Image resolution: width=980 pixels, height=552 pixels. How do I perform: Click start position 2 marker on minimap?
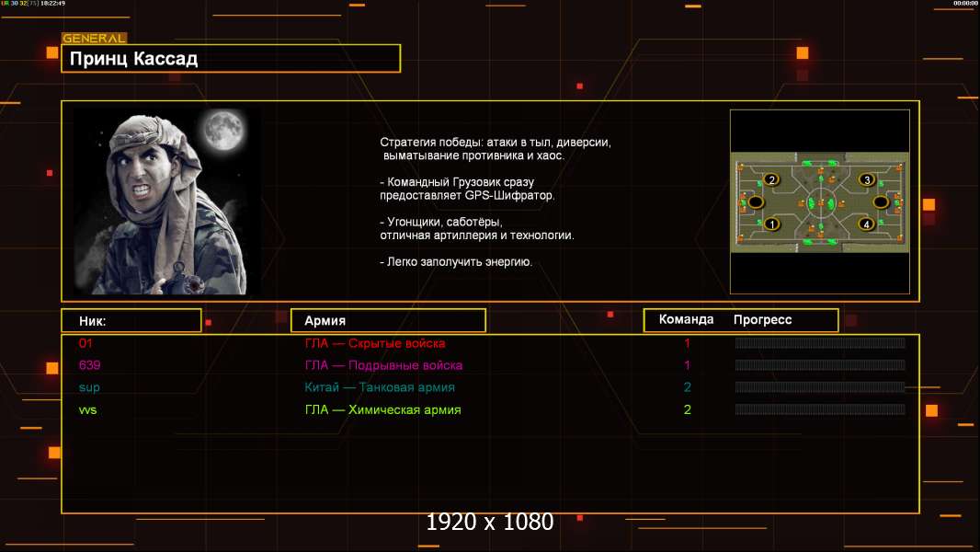(772, 180)
